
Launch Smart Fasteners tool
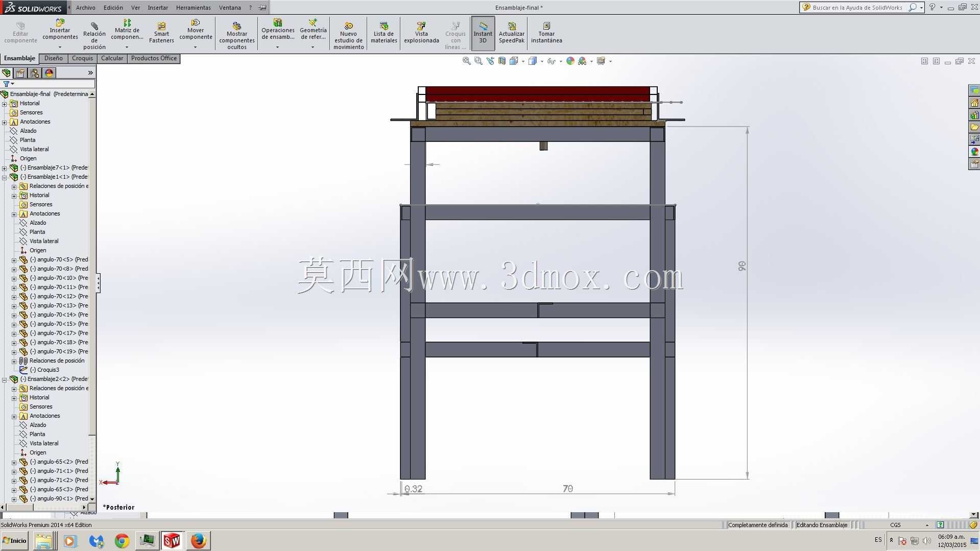pyautogui.click(x=161, y=33)
